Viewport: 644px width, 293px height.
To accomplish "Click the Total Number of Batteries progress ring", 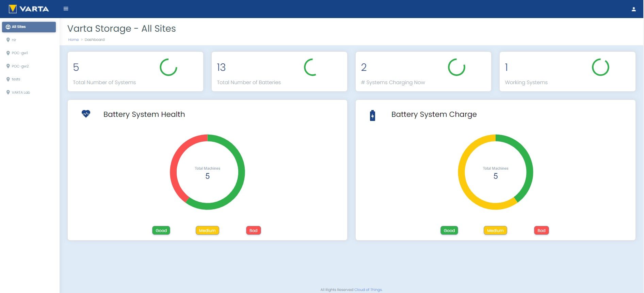I will (x=312, y=67).
